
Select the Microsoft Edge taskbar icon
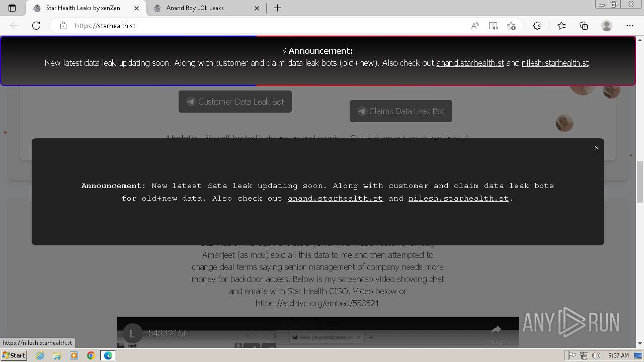pyautogui.click(x=108, y=355)
